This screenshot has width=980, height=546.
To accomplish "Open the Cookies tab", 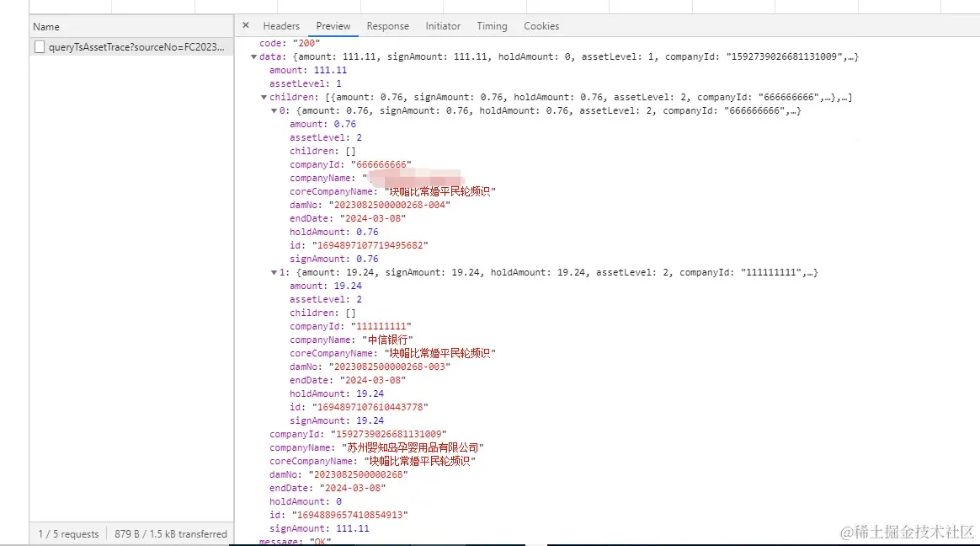I will [x=541, y=26].
